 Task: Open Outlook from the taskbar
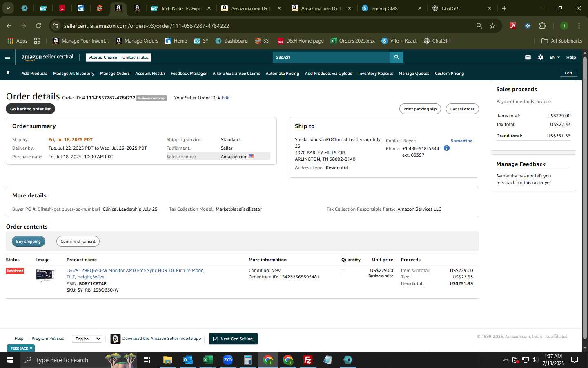pos(187,360)
